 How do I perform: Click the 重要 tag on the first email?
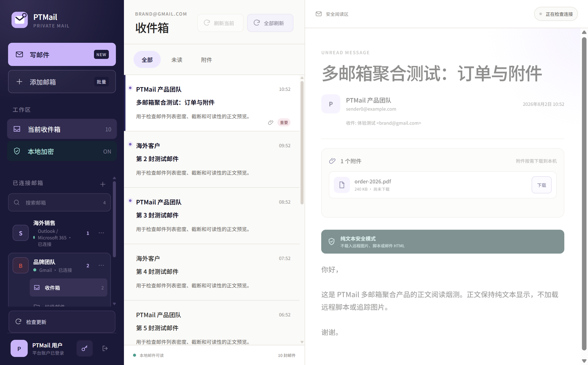[284, 123]
